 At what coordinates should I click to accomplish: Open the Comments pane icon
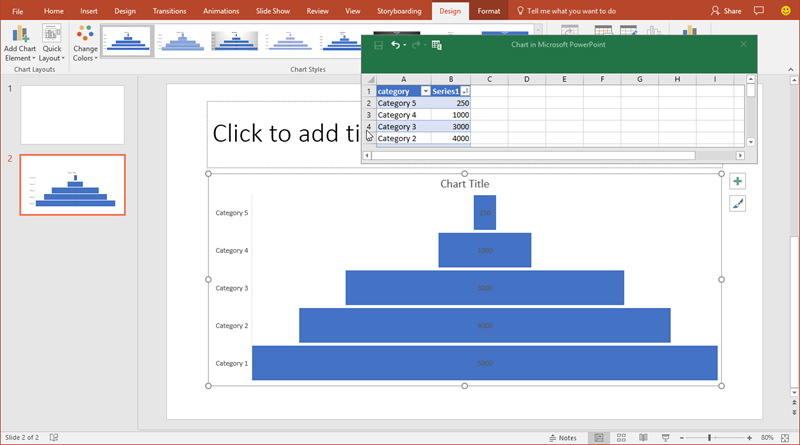click(759, 11)
